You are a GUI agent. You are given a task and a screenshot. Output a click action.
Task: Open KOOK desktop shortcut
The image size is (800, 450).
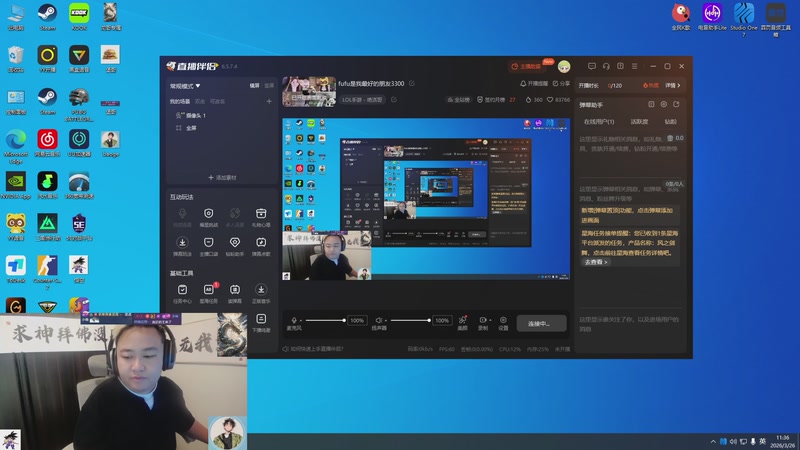click(79, 17)
